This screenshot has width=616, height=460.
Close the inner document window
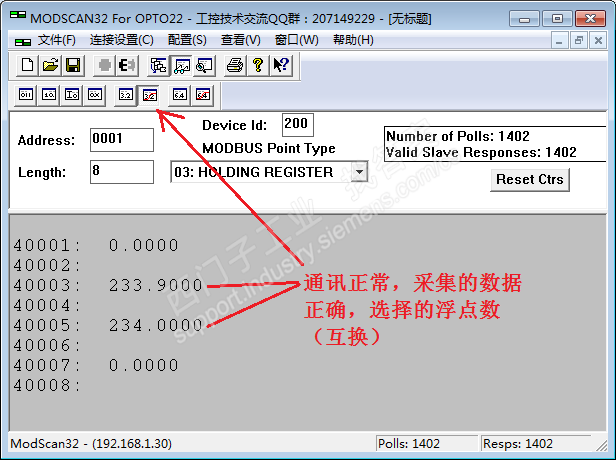pyautogui.click(x=598, y=40)
